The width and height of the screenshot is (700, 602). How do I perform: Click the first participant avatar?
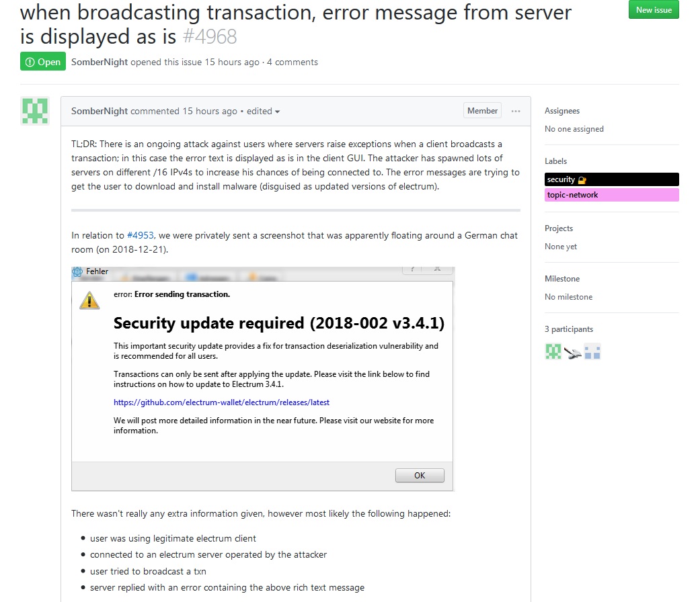click(x=553, y=351)
